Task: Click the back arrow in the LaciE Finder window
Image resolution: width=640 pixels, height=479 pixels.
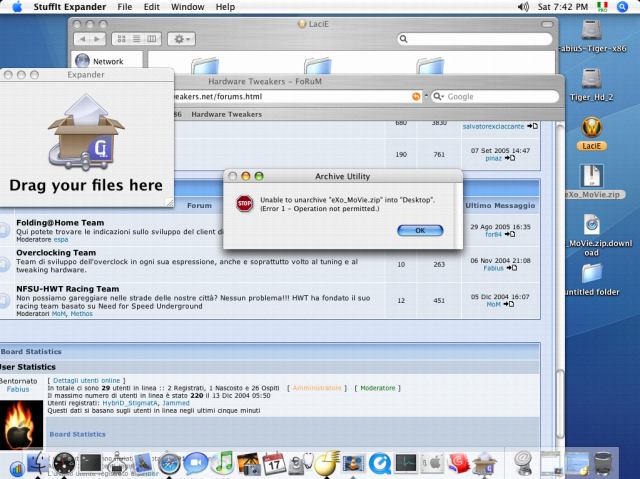Action: click(82, 39)
